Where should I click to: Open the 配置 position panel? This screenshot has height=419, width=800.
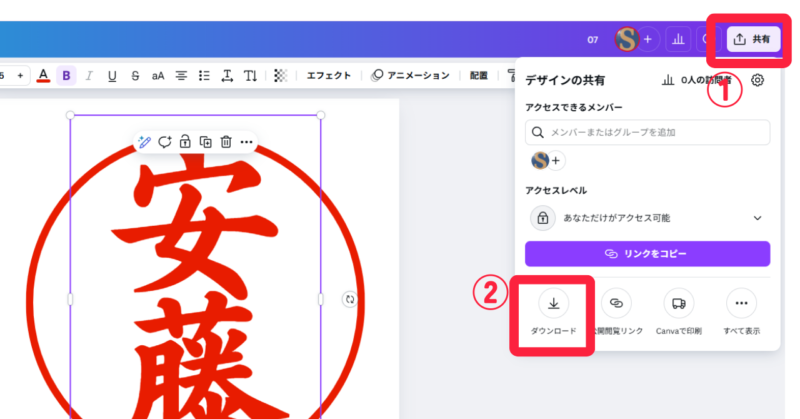point(479,76)
